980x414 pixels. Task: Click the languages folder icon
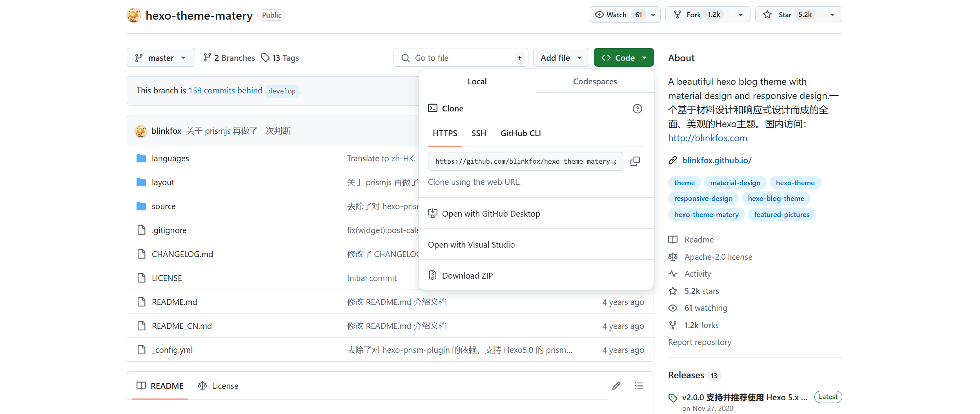pyautogui.click(x=141, y=158)
